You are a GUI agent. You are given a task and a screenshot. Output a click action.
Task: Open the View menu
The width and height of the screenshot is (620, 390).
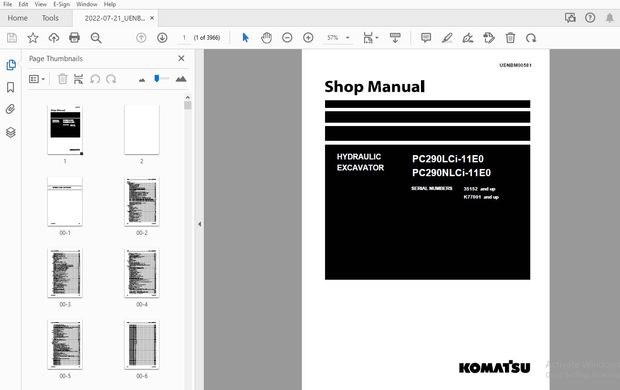tap(40, 4)
